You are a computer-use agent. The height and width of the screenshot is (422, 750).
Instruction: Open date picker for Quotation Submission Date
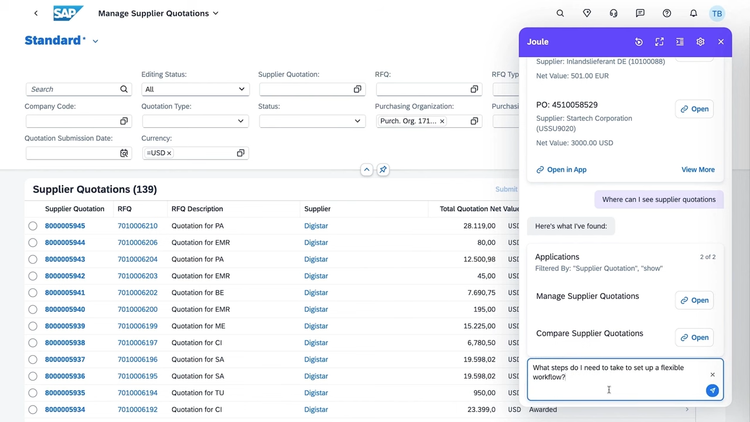click(x=124, y=153)
